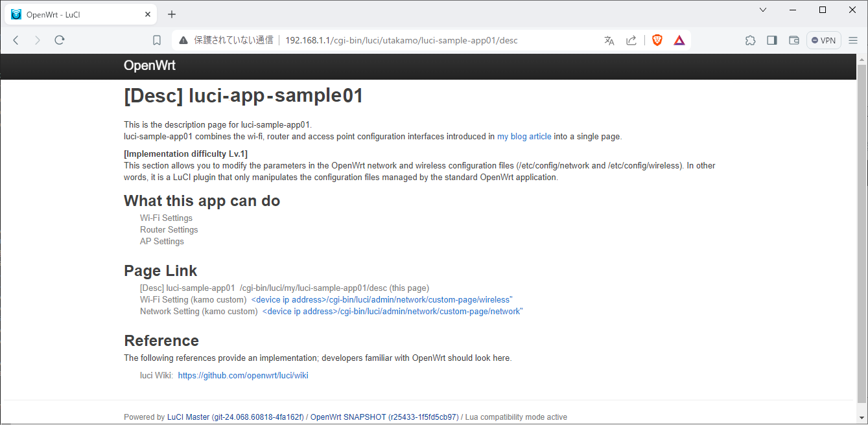Open the custom-page/network link
Screen dimensions: 868x425
click(x=392, y=311)
